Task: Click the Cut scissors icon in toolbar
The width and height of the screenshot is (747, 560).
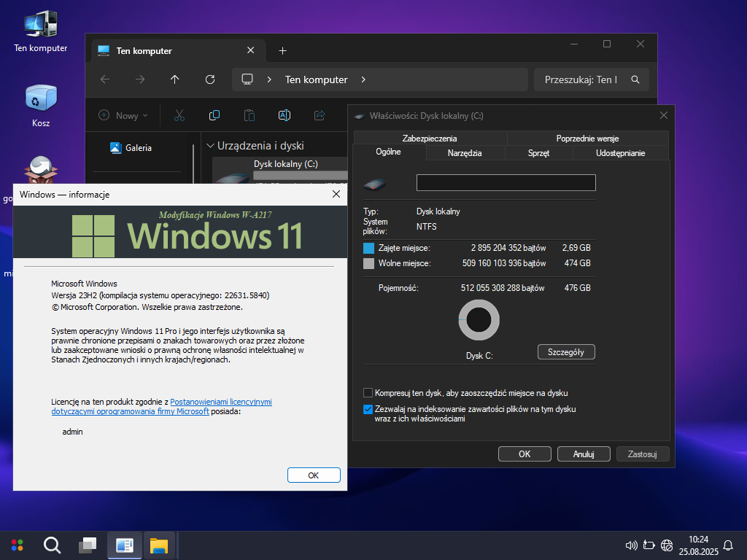Action: pos(179,115)
